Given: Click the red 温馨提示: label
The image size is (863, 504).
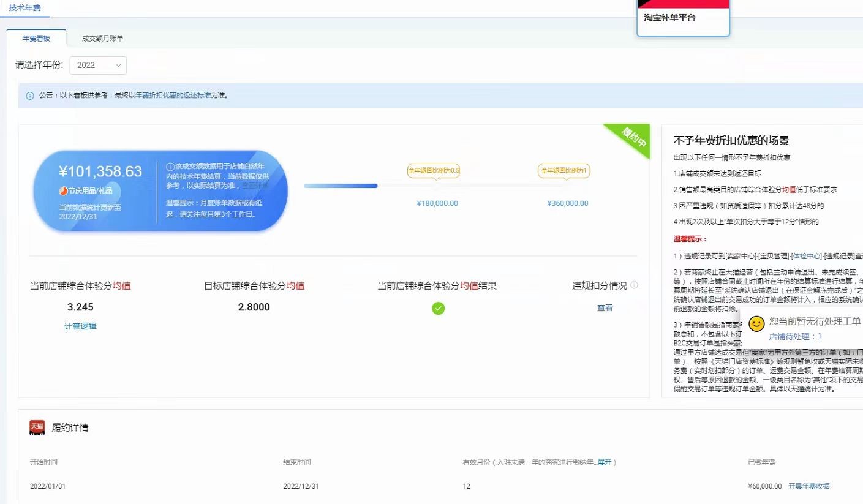Looking at the screenshot, I should coord(690,239).
